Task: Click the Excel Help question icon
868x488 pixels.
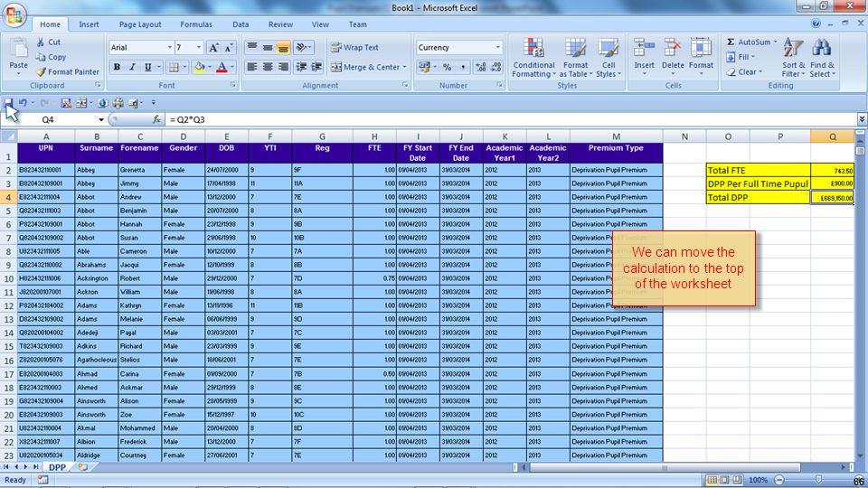Action: pyautogui.click(x=816, y=23)
